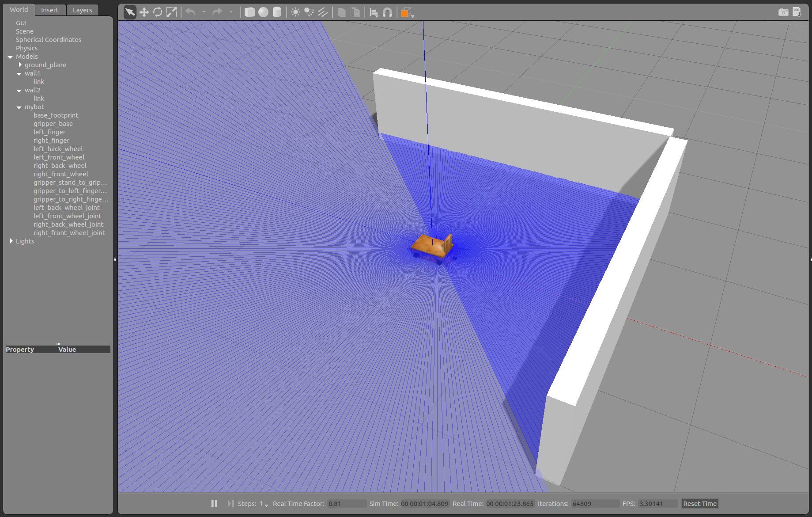Select the Scale mode tool

[x=171, y=12]
